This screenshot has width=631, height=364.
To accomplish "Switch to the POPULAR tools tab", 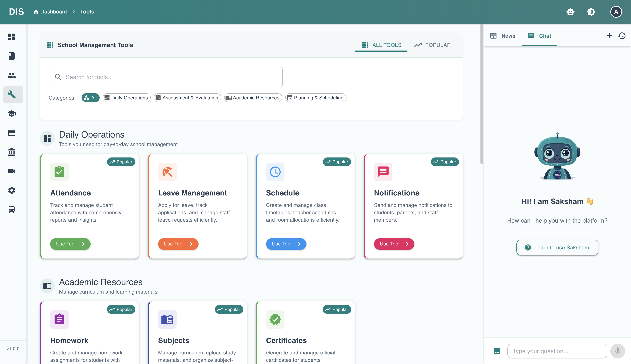I will click(x=432, y=45).
